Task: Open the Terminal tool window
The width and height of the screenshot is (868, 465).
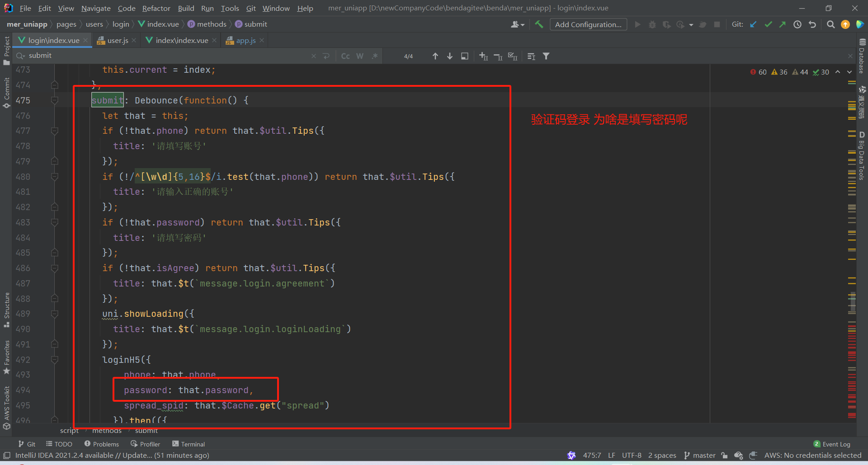Action: (189, 444)
